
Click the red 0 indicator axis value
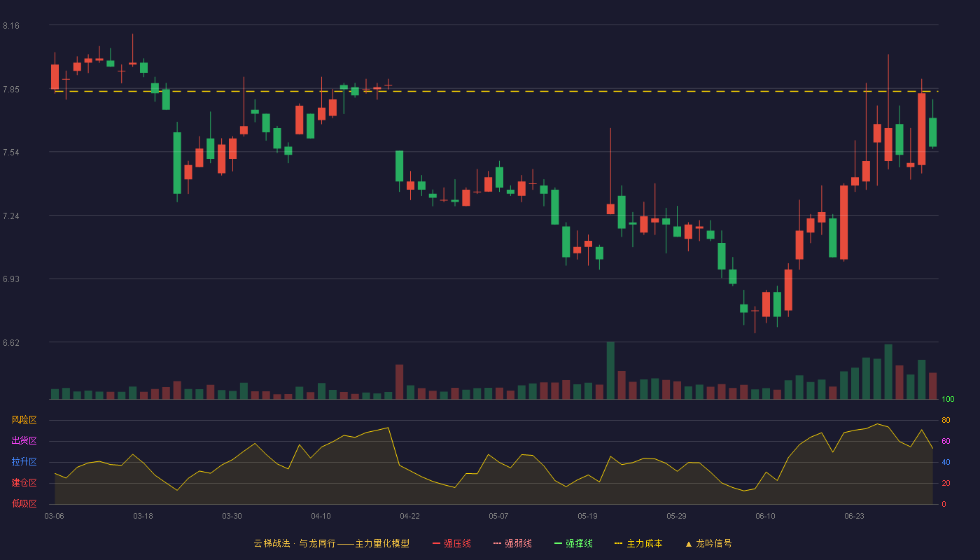tap(944, 504)
